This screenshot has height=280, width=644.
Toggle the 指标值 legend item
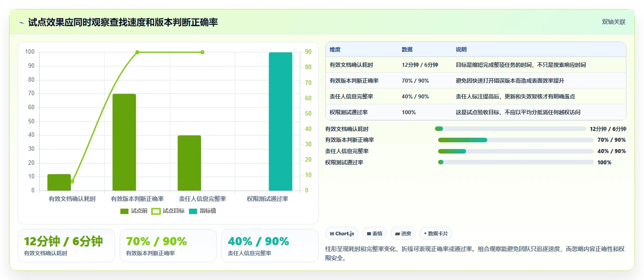(202, 211)
